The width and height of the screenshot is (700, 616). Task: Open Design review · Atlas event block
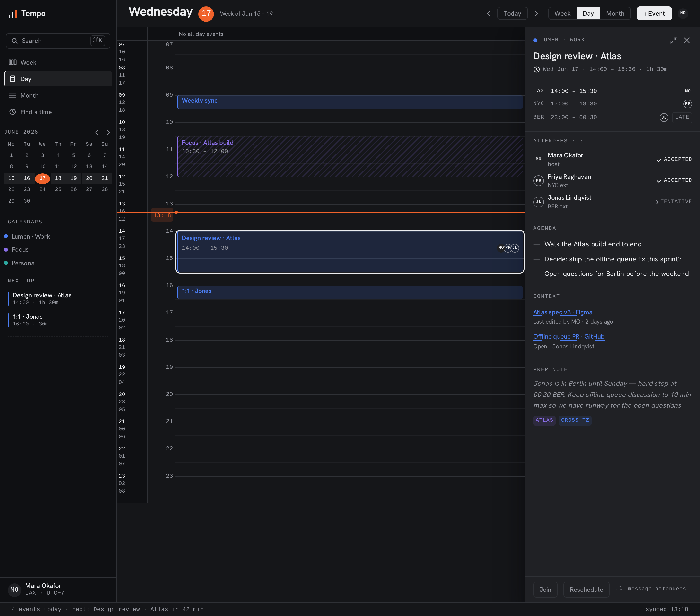(350, 252)
